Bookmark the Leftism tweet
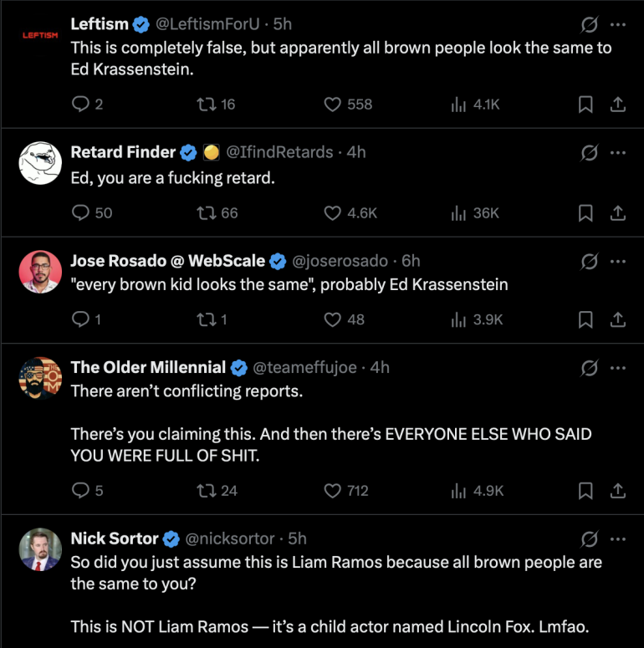Viewport: 644px width, 648px height. 585,105
